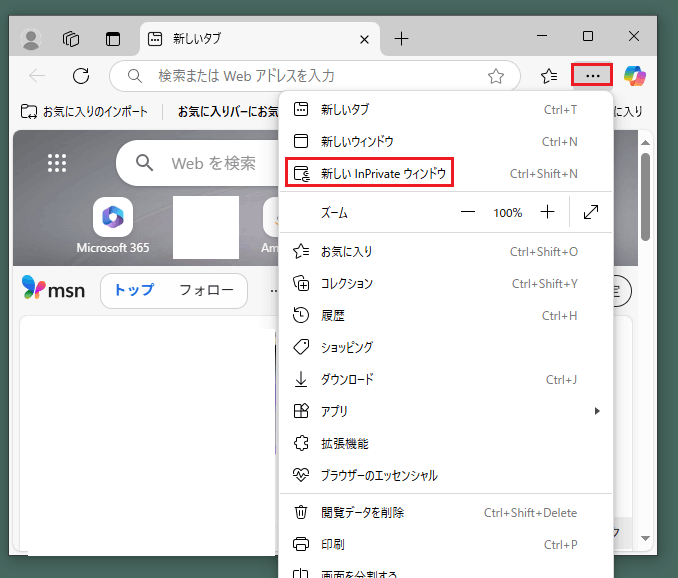Image resolution: width=678 pixels, height=578 pixels.
Task: Open ダウンロード from the menu
Action: pos(446,380)
